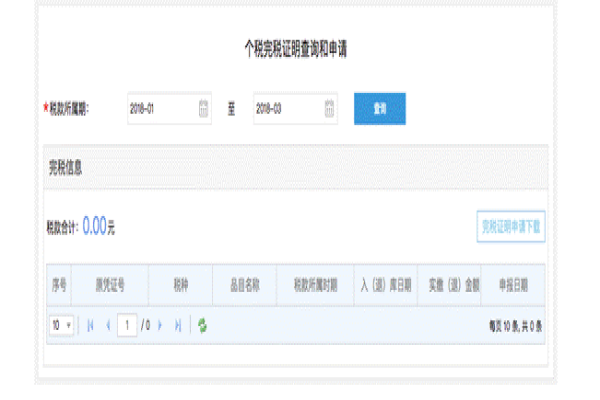Jump to the last page of results
This screenshot has height=400, width=600.
pyautogui.click(x=178, y=325)
